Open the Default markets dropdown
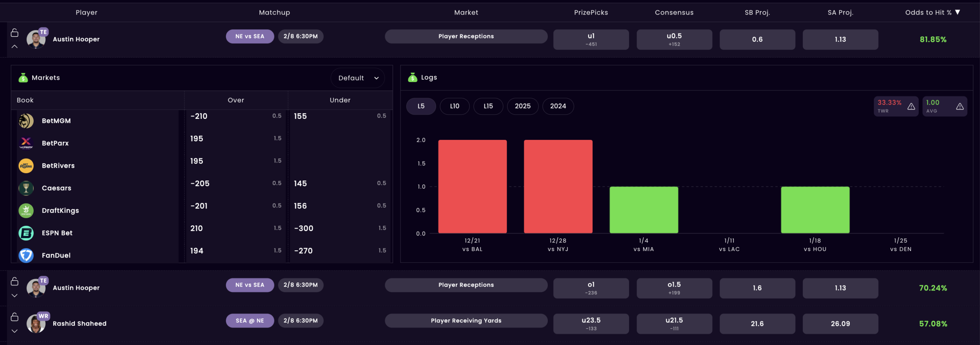980x345 pixels. 358,78
